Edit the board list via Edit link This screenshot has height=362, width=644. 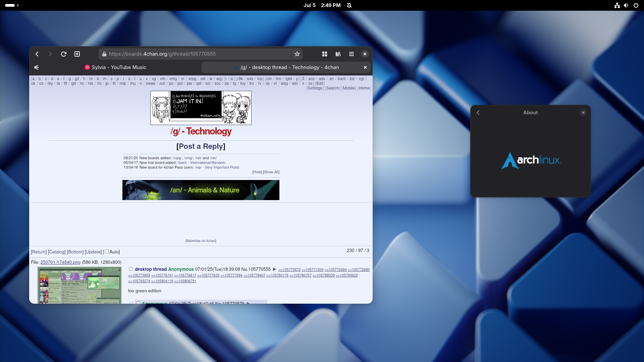point(320,83)
